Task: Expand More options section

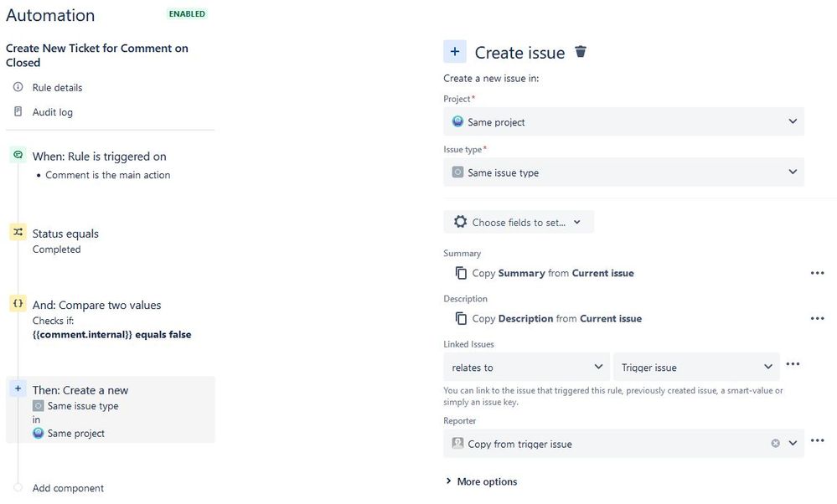Action: (x=482, y=481)
